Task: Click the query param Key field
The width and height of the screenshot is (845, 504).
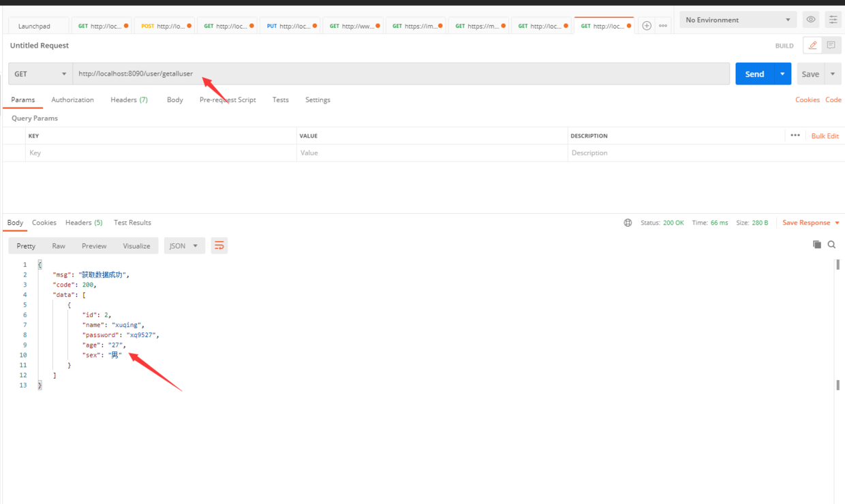Action: pyautogui.click(x=161, y=153)
